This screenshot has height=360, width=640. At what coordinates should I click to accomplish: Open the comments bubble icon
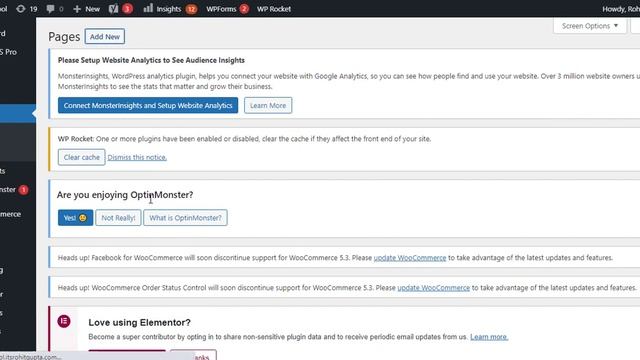click(x=50, y=9)
